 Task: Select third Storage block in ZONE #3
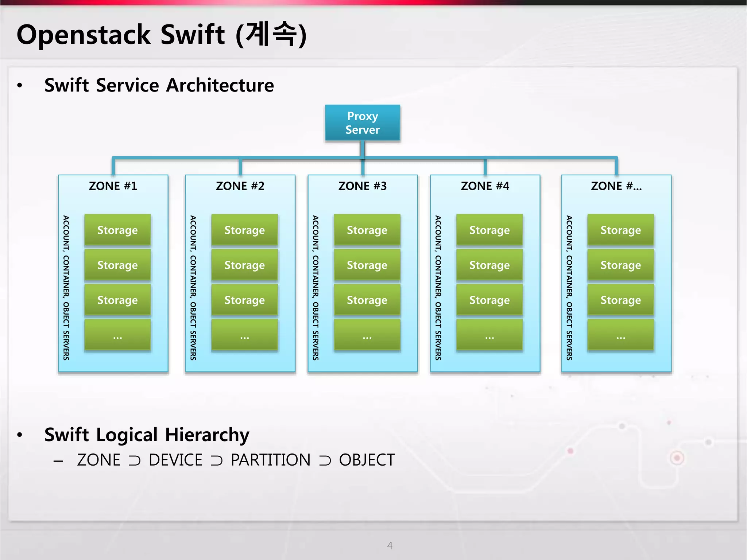(367, 300)
